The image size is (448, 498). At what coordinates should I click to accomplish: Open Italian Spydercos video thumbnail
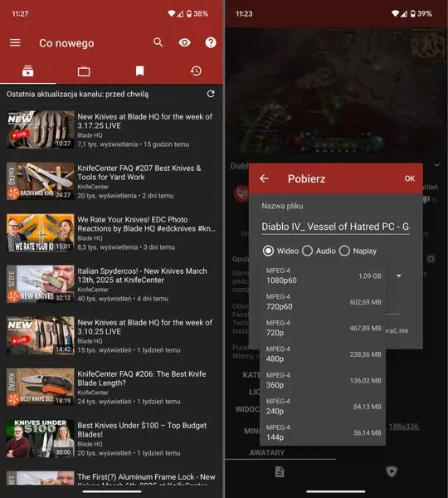pos(41,284)
